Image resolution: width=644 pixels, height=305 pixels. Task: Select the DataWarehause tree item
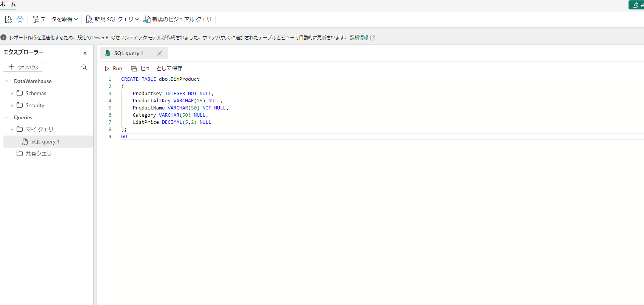coord(33,81)
